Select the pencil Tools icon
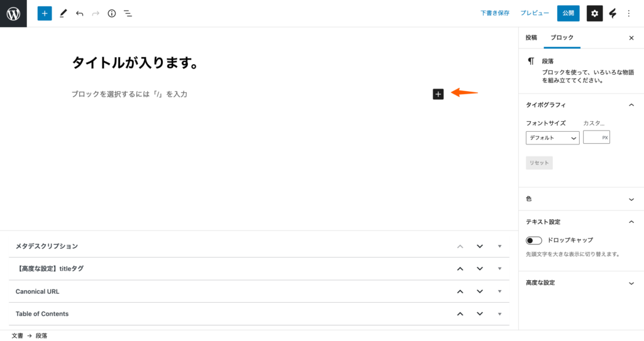644x341 pixels. 63,13
